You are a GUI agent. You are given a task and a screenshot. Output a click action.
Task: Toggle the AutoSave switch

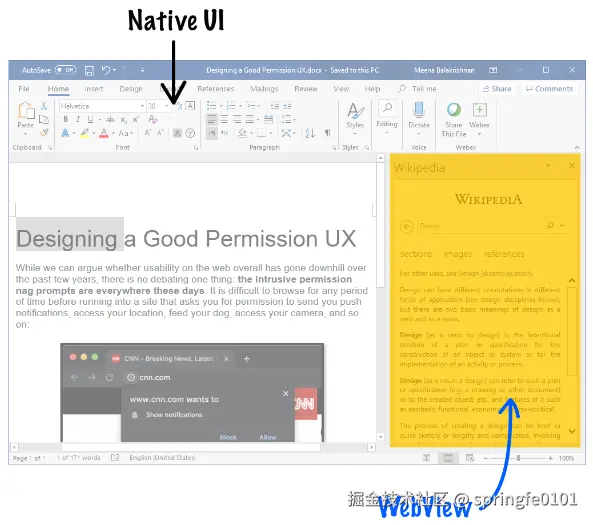point(65,70)
